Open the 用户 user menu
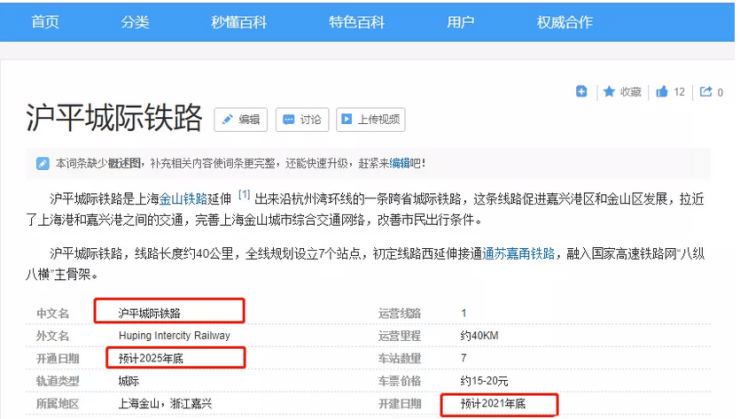This screenshot has height=419, width=740. click(x=461, y=21)
